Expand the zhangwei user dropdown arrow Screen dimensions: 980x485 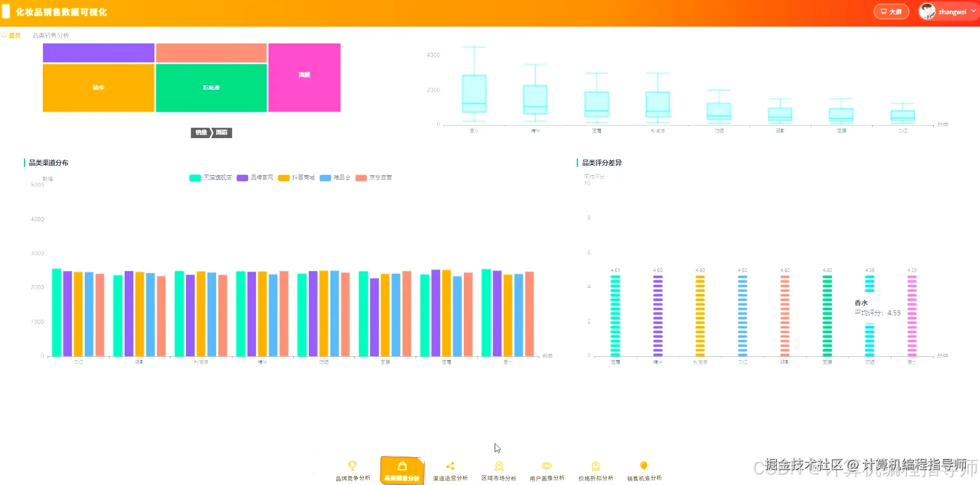pos(973,11)
